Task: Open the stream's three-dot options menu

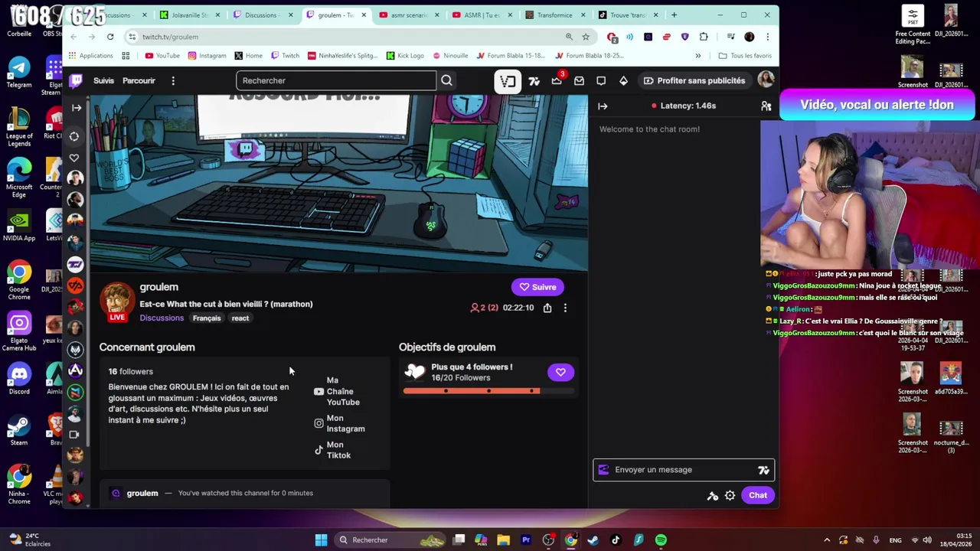Action: (x=565, y=308)
